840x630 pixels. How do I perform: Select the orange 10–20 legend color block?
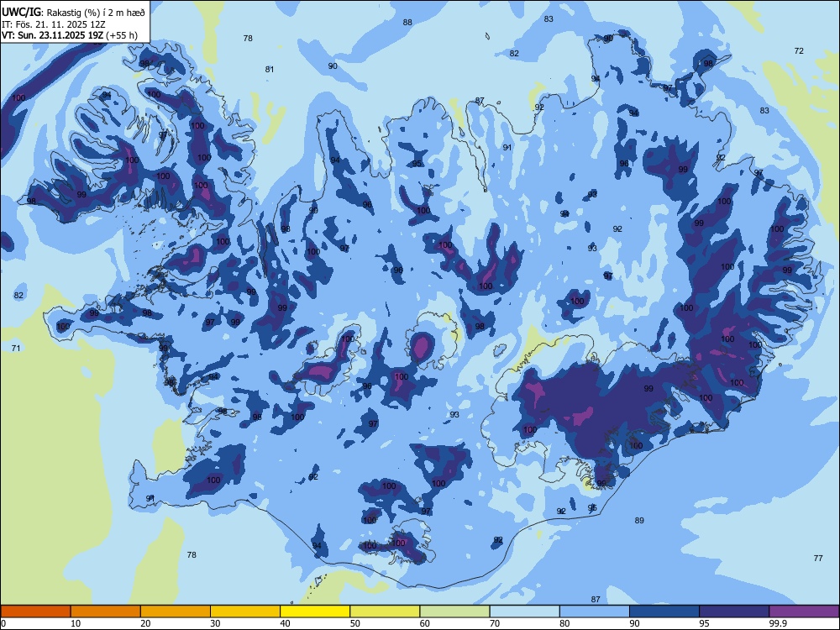click(106, 612)
